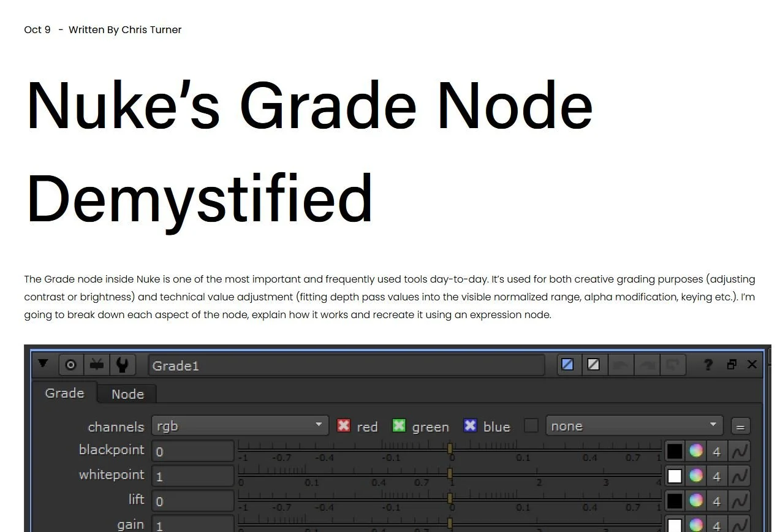Screen dimensions: 780x532
Task: Click the lift value field
Action: tap(193, 500)
